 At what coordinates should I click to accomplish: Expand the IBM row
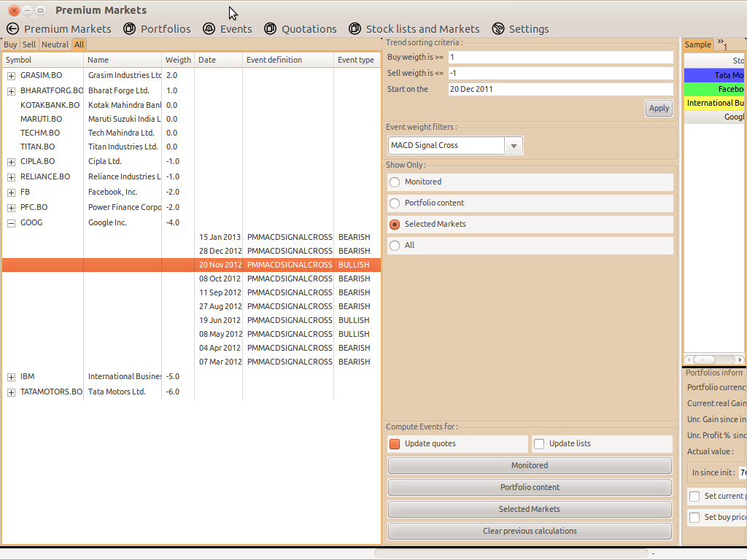(12, 377)
